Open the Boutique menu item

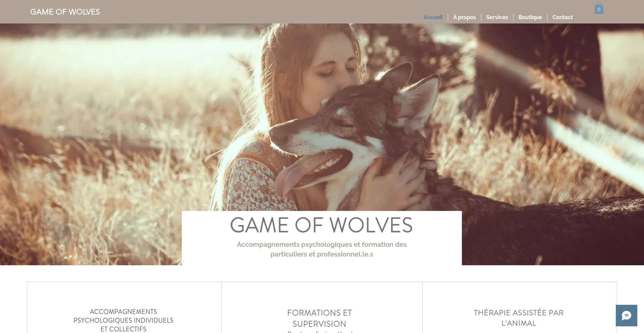point(530,17)
